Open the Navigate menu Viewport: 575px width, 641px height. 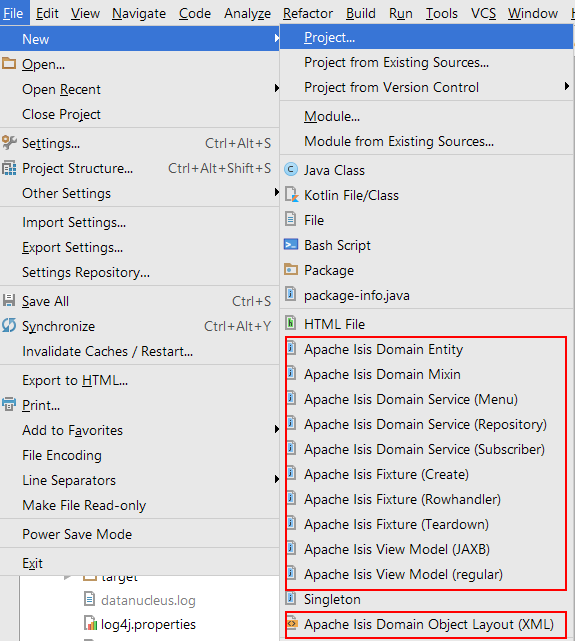[x=139, y=13]
